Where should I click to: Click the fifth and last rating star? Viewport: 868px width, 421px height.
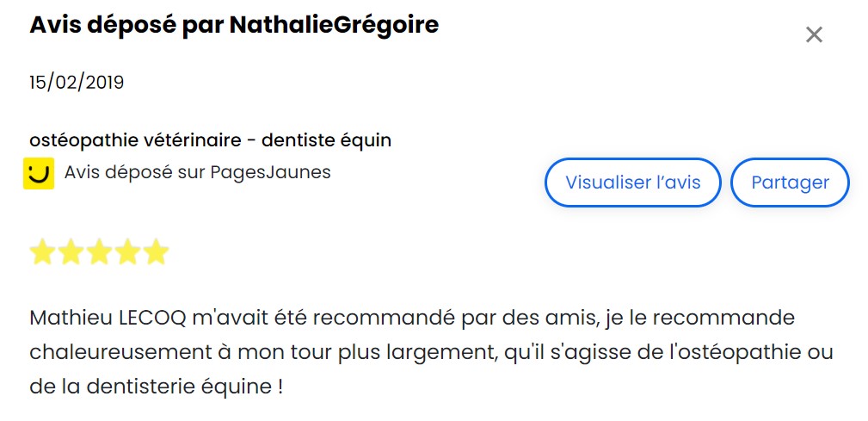click(x=156, y=252)
